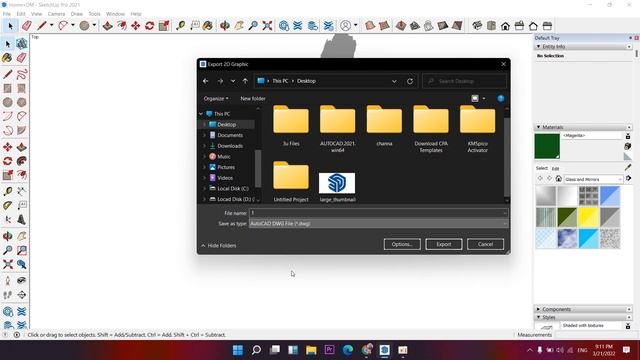Viewport: 640px width, 360px height.
Task: Select the Protractor tool in left toolbar
Action: [7, 205]
